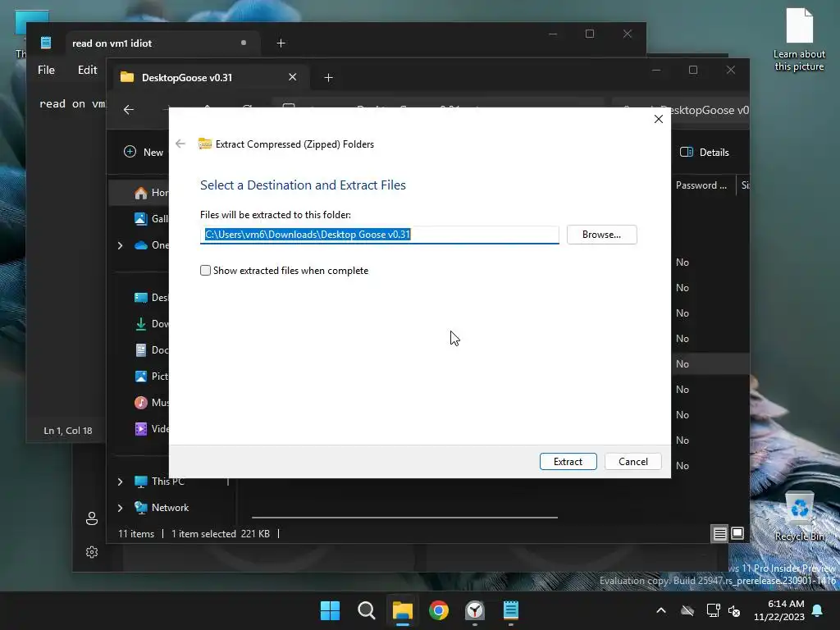
Task: Open settings gear in rear window
Action: pos(92,552)
